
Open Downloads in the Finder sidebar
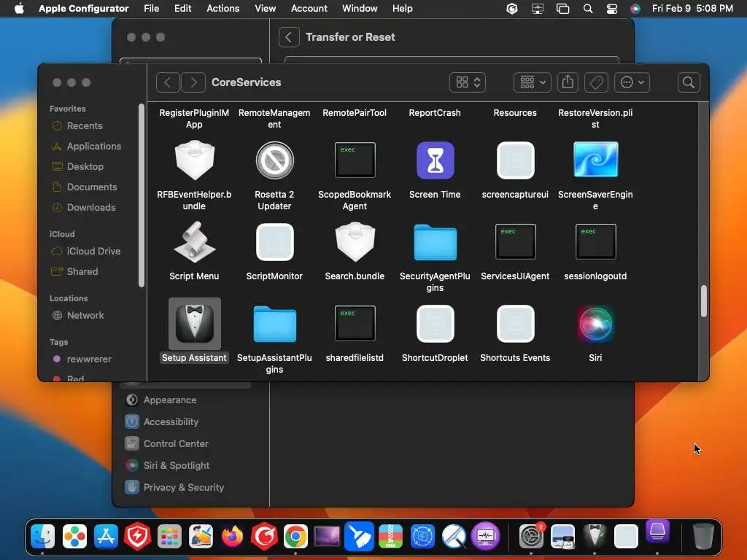pyautogui.click(x=91, y=208)
